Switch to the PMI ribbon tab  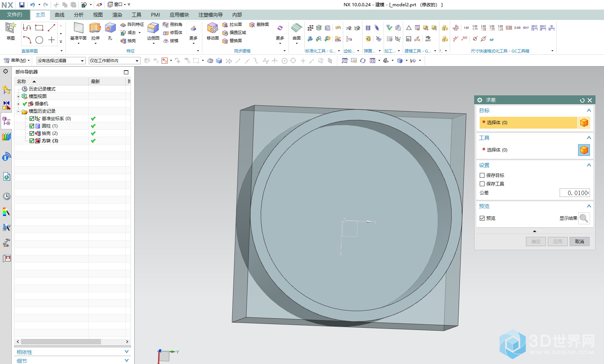(155, 15)
